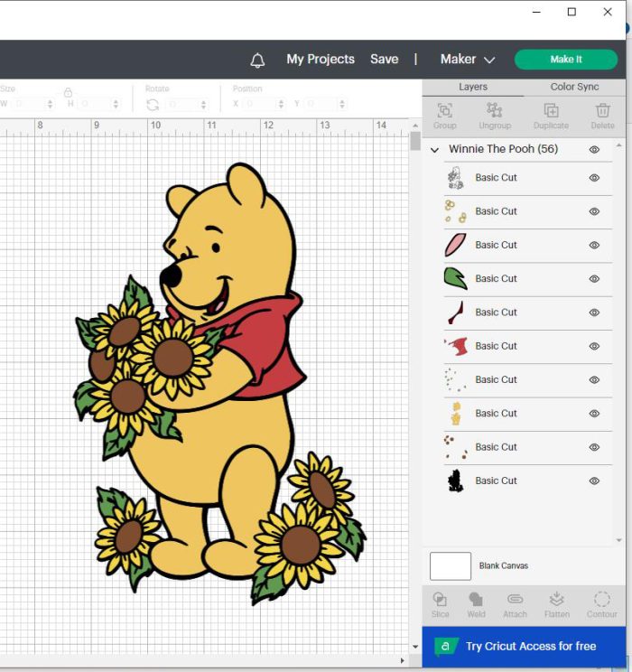Screen dimensions: 632x672
Task: Click the Slice tool icon
Action: click(440, 599)
